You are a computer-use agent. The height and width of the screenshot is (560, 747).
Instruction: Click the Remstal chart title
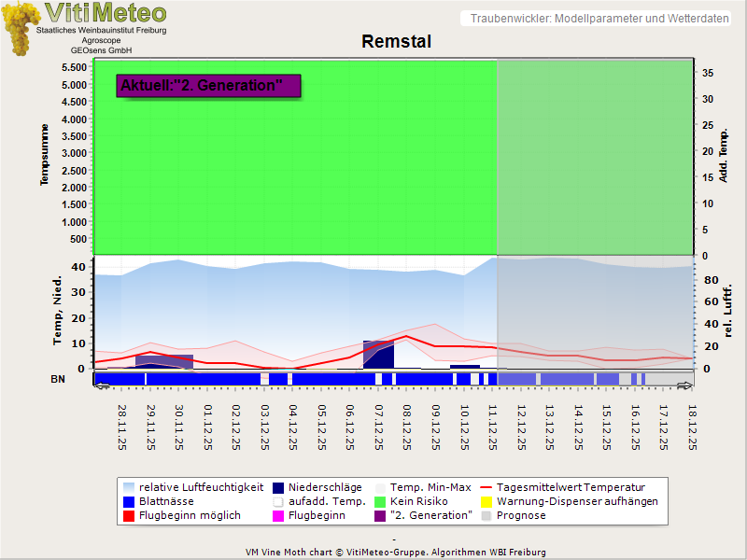(x=396, y=42)
